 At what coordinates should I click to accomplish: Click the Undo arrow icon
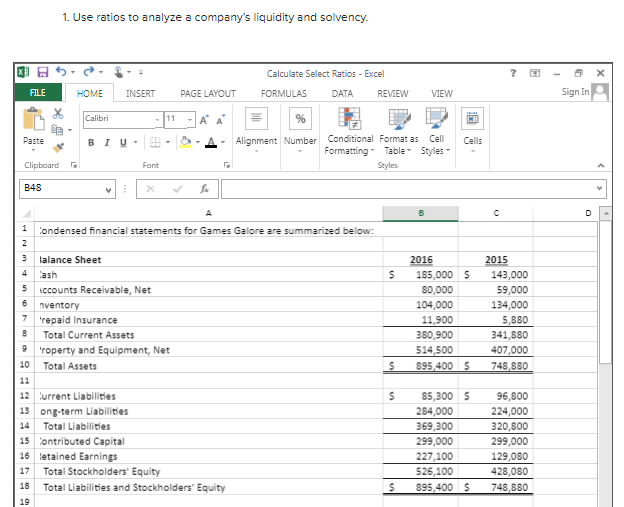click(x=61, y=72)
